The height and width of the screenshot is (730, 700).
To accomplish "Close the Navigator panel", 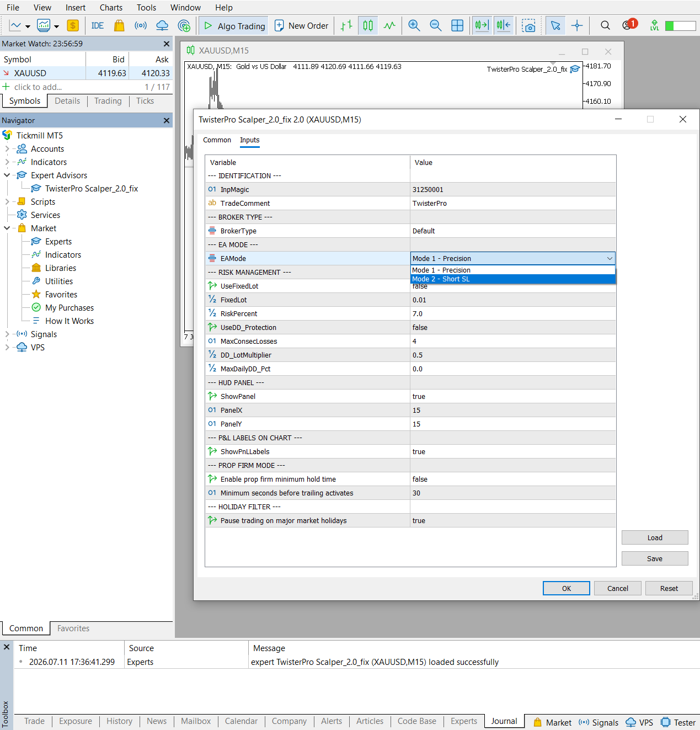I will (167, 120).
